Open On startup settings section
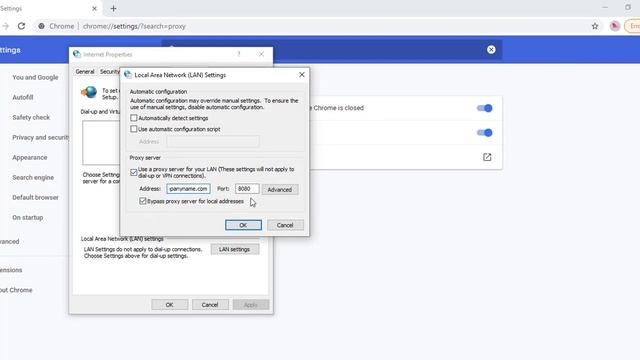This screenshot has width=640, height=360. pyautogui.click(x=27, y=217)
